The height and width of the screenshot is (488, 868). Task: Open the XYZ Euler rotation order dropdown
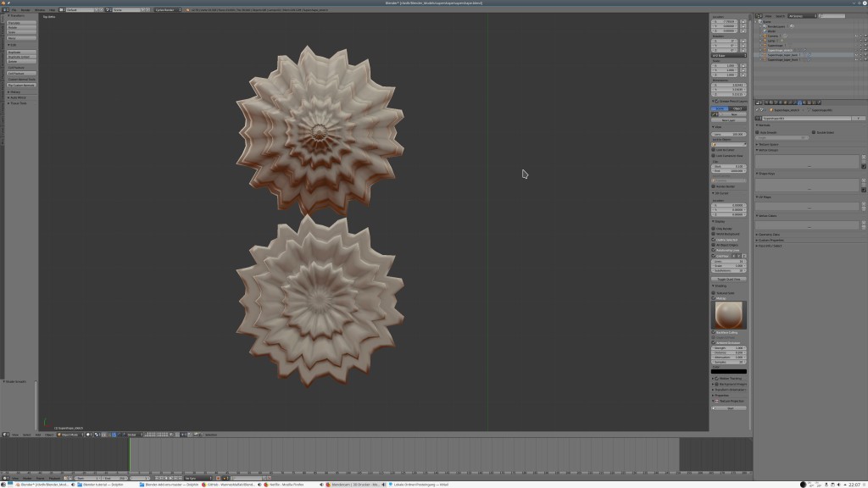coord(729,56)
